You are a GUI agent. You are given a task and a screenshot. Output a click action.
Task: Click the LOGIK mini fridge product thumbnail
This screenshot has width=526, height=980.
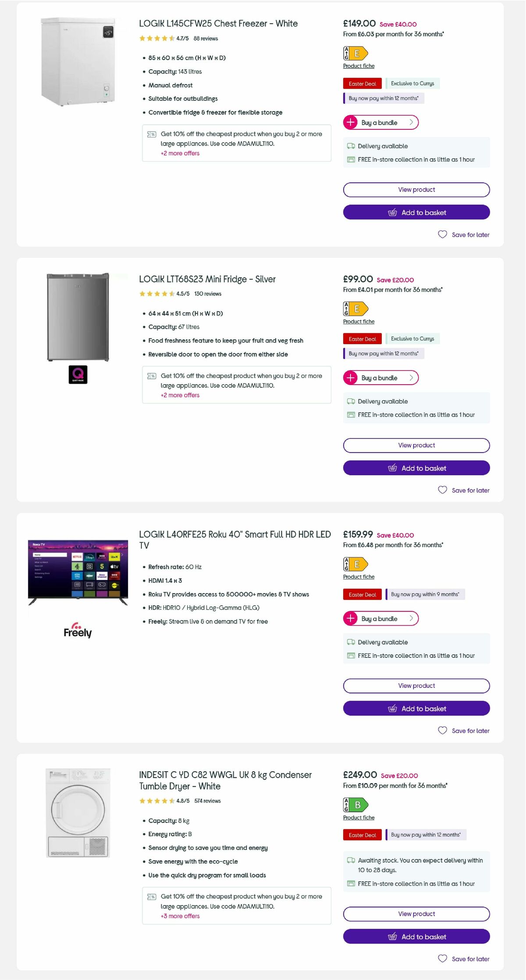coord(77,318)
